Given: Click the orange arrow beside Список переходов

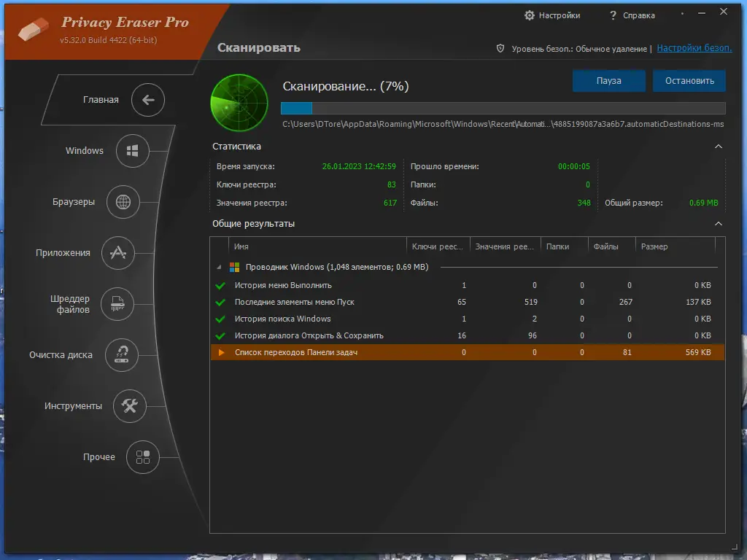Looking at the screenshot, I should (221, 352).
